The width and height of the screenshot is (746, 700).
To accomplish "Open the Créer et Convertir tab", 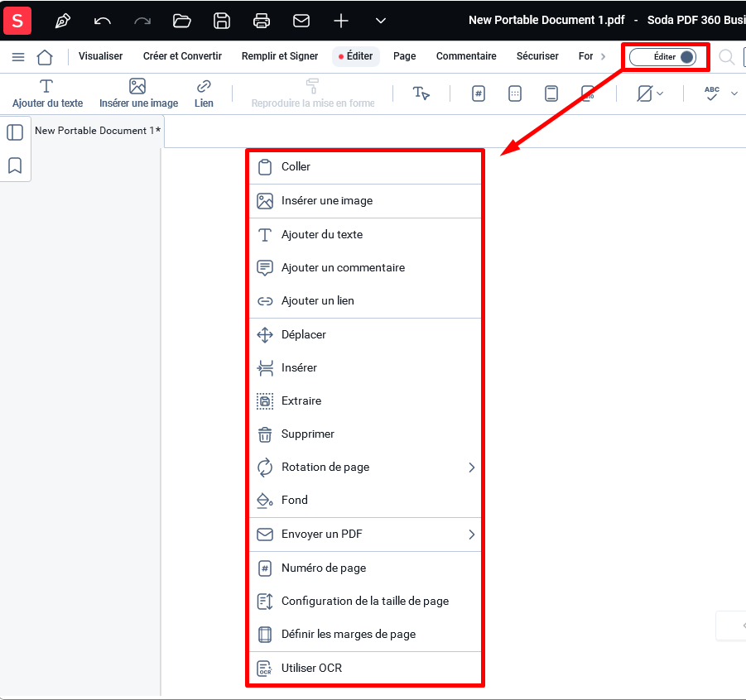I will (x=182, y=56).
